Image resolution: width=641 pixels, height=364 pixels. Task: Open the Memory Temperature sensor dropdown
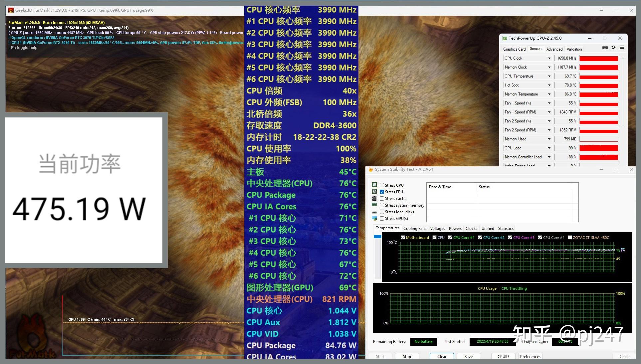549,94
